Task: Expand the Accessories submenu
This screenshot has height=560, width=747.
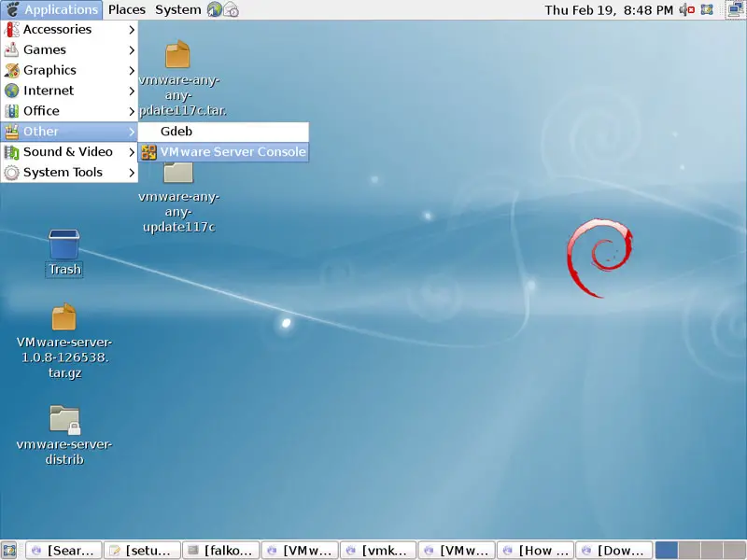Action: click(x=69, y=30)
